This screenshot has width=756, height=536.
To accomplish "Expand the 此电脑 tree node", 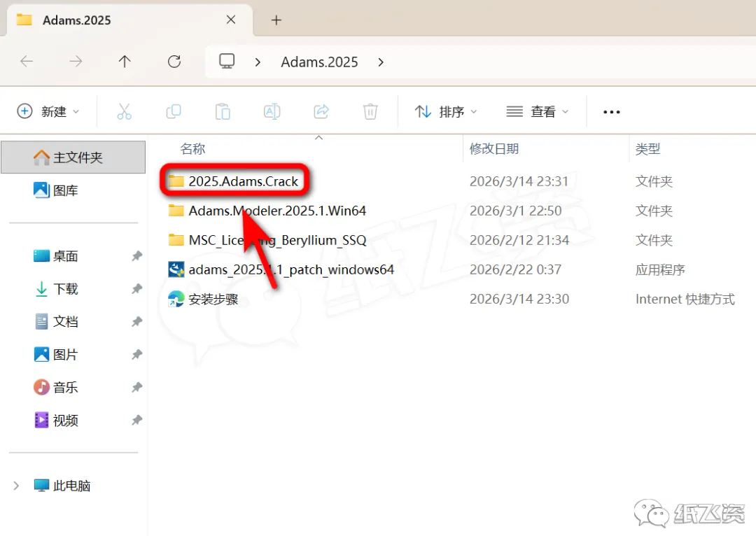I will (16, 486).
